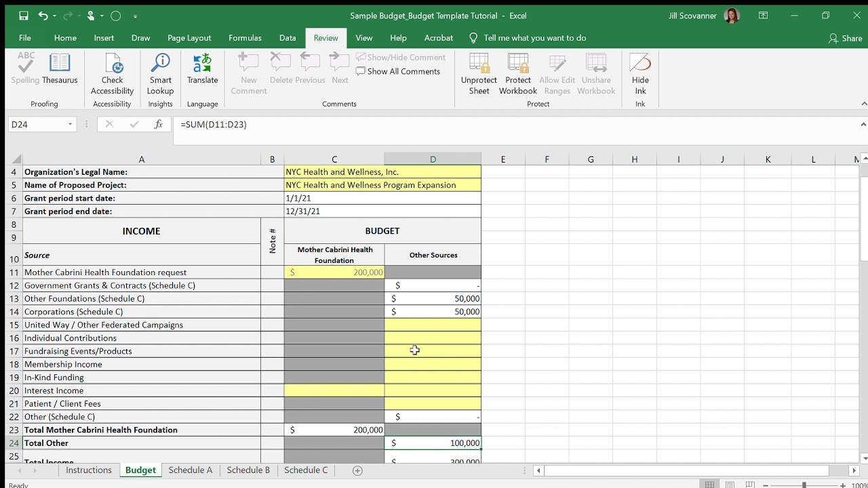Screen dimensions: 868x488
Task: Click Jill Scovanner account name
Action: click(x=692, y=16)
